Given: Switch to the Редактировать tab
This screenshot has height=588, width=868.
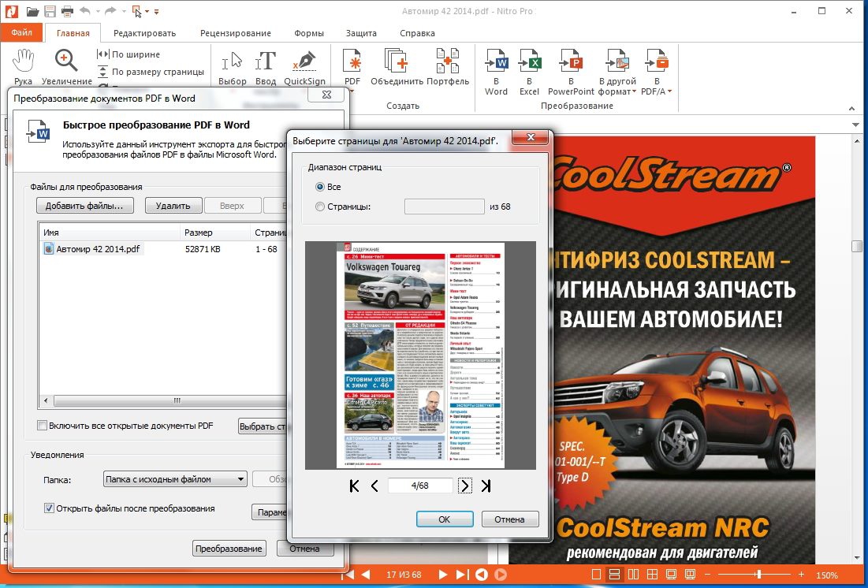Looking at the screenshot, I should [x=144, y=33].
